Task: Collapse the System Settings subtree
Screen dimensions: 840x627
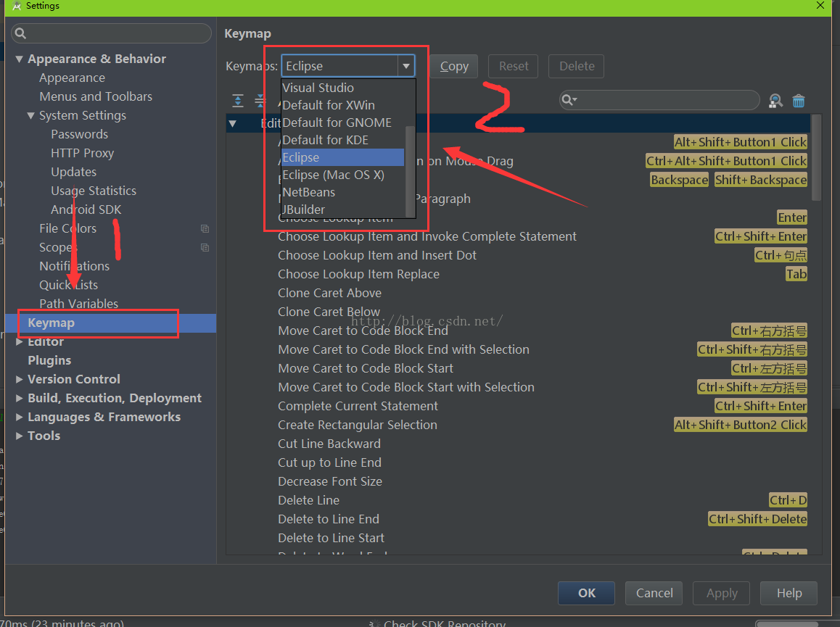Action: click(x=31, y=116)
